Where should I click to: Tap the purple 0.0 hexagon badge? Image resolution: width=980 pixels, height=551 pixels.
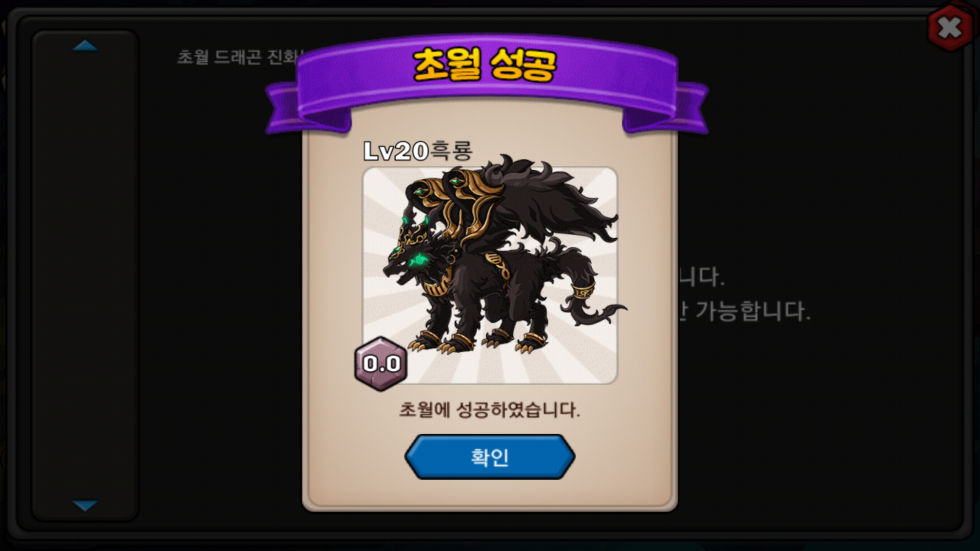pos(381,364)
